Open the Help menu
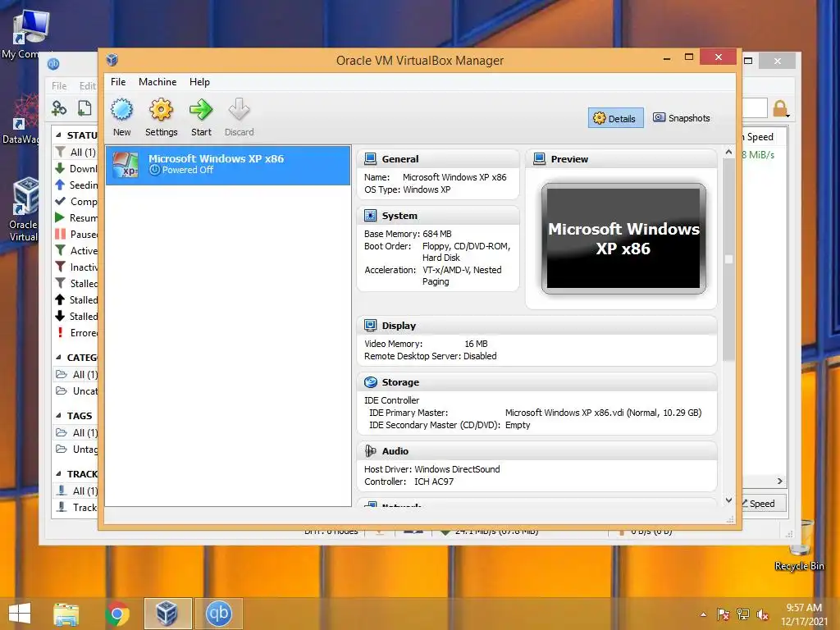The image size is (840, 630). click(199, 82)
